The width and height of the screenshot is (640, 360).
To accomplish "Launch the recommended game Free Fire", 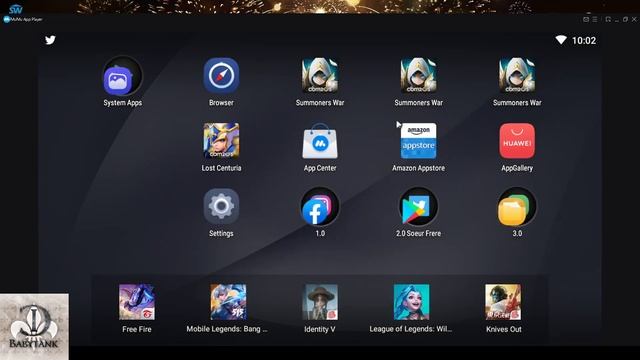I will click(137, 302).
